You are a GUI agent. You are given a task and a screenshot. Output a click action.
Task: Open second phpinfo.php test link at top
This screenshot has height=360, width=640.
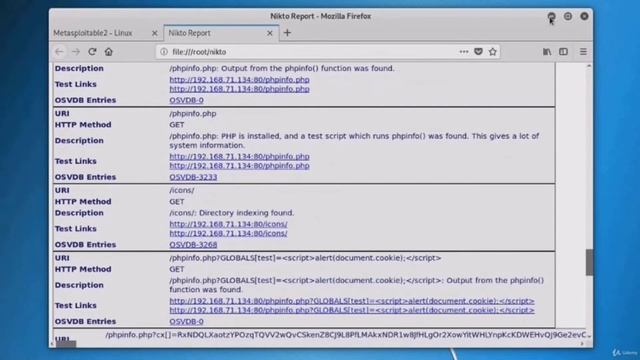point(239,89)
